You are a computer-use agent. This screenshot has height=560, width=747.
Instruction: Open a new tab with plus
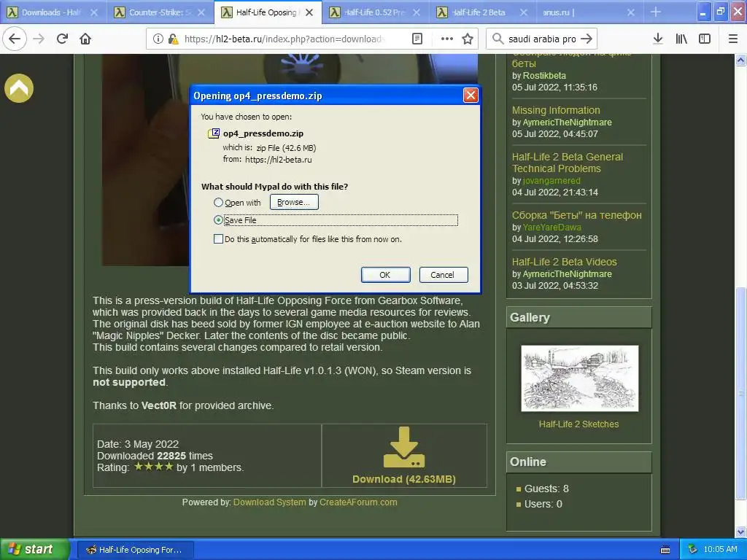656,12
